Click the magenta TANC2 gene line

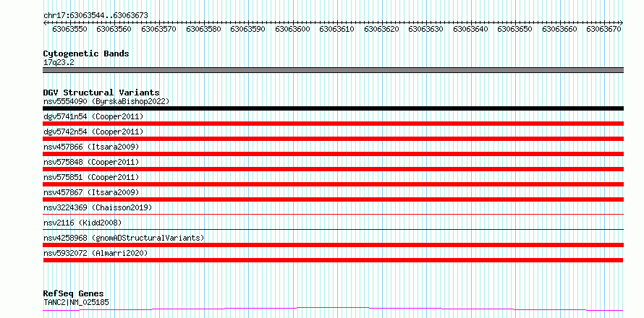[x=333, y=309]
